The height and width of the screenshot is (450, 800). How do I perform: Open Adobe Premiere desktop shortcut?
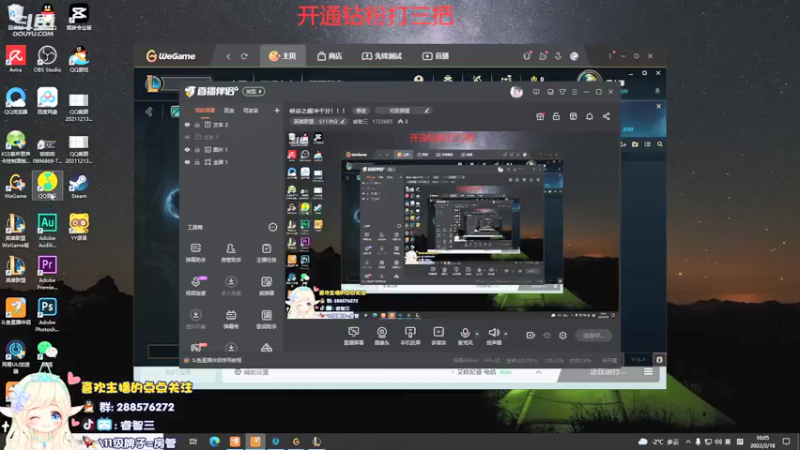(47, 273)
